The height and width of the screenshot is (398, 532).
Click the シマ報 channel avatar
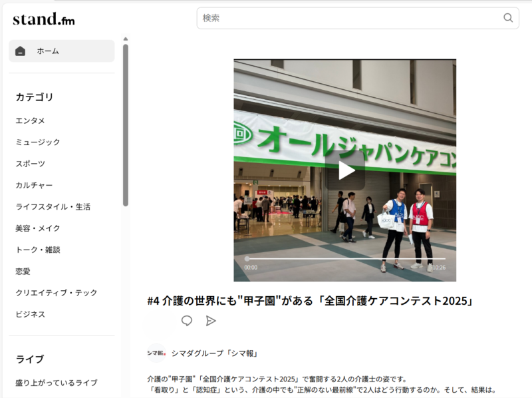click(x=156, y=353)
